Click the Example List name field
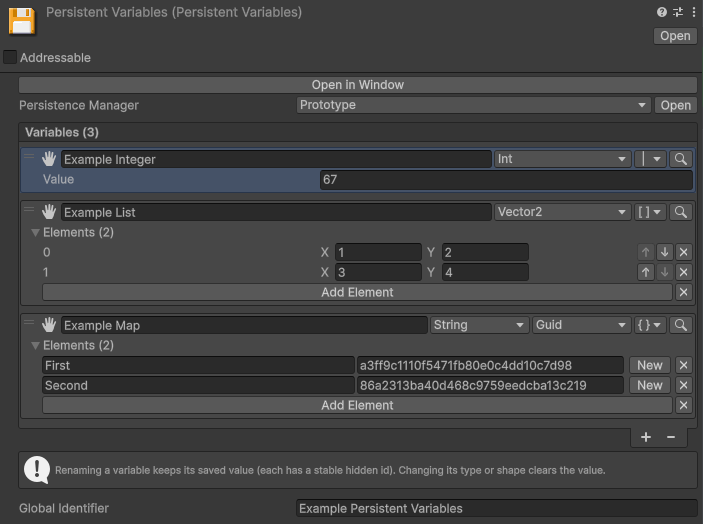The width and height of the screenshot is (703, 524). 276,212
